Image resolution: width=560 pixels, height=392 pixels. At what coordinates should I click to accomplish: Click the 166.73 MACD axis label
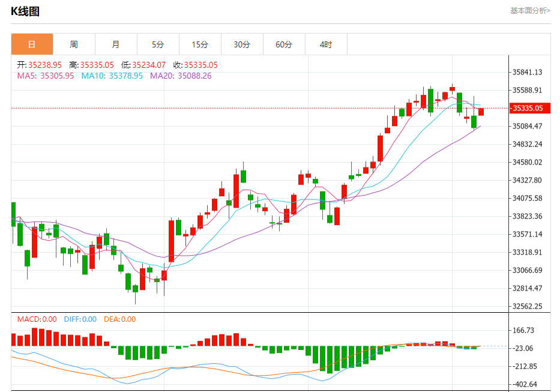[x=523, y=330]
